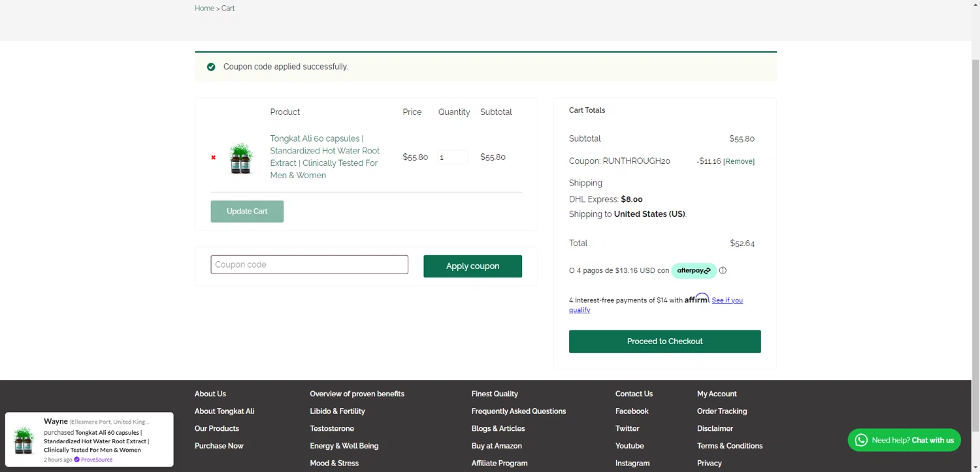Open Affiliate Program footer link
Viewport: 980px width, 472px height.
point(499,463)
